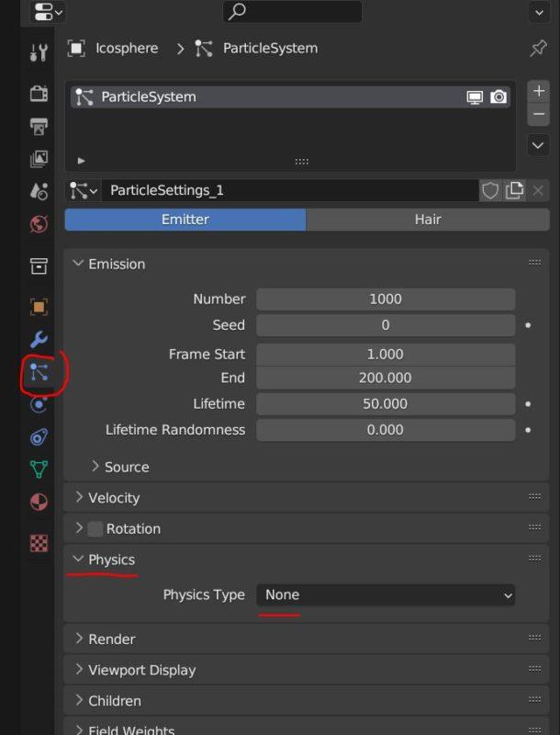Open the Object Constraints properties tab
Image resolution: width=560 pixels, height=735 pixels.
pos(39,437)
